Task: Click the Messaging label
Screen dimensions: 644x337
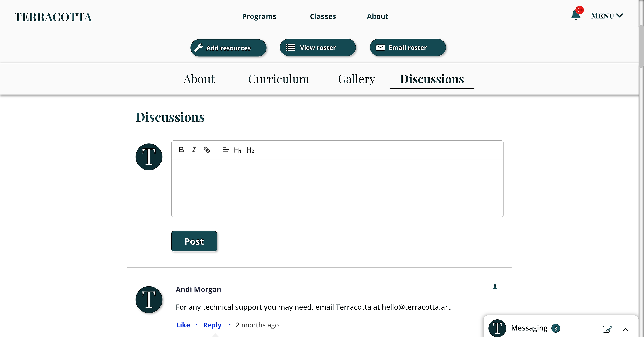Action: coord(529,328)
